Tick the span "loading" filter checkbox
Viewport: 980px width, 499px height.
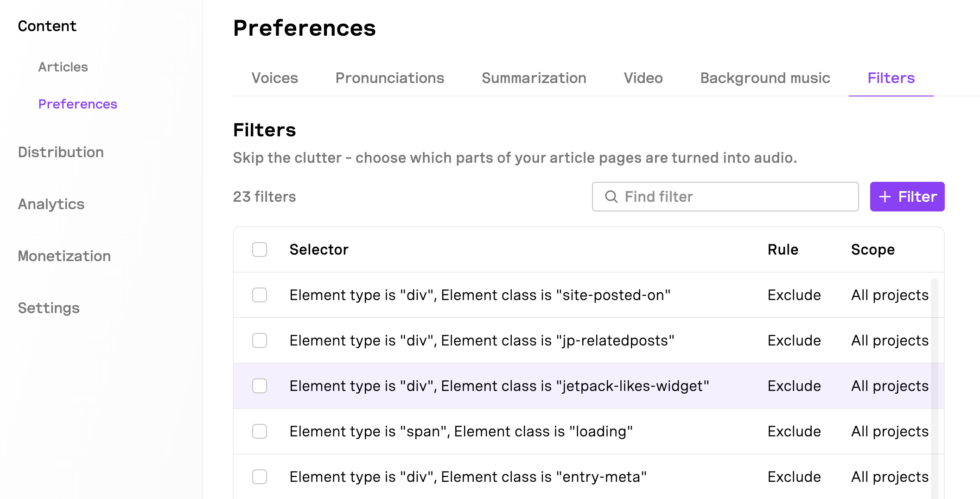tap(260, 431)
